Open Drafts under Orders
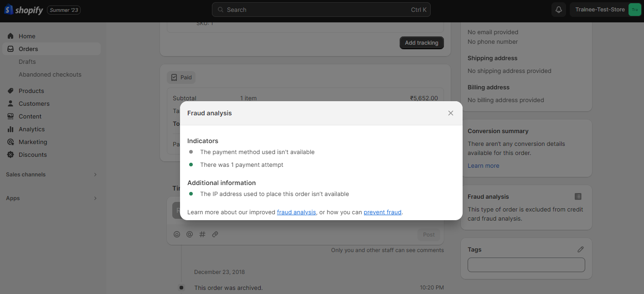Viewport: 644px width, 294px height. tap(27, 62)
